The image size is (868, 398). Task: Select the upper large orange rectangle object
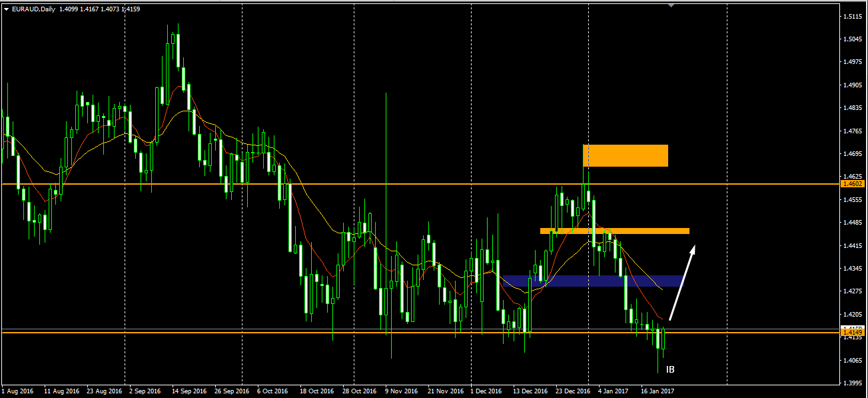click(x=626, y=155)
